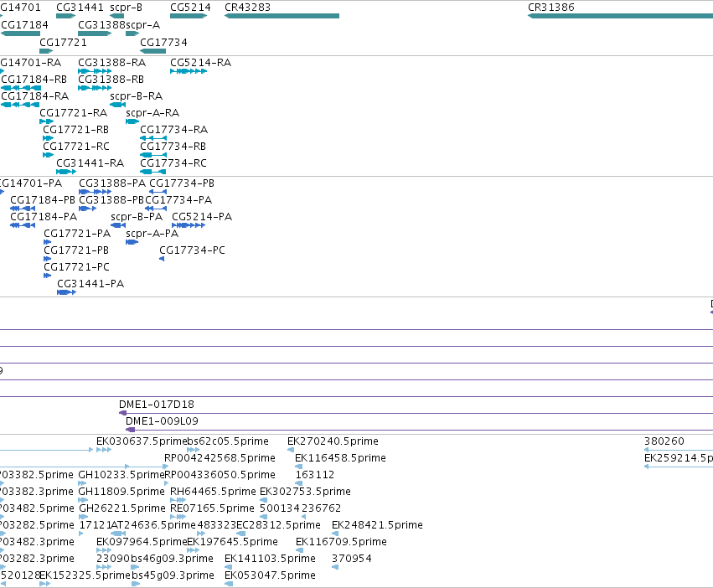Open EST EK053047.5prime
Viewport: 713px width, 588px height.
tap(270, 575)
